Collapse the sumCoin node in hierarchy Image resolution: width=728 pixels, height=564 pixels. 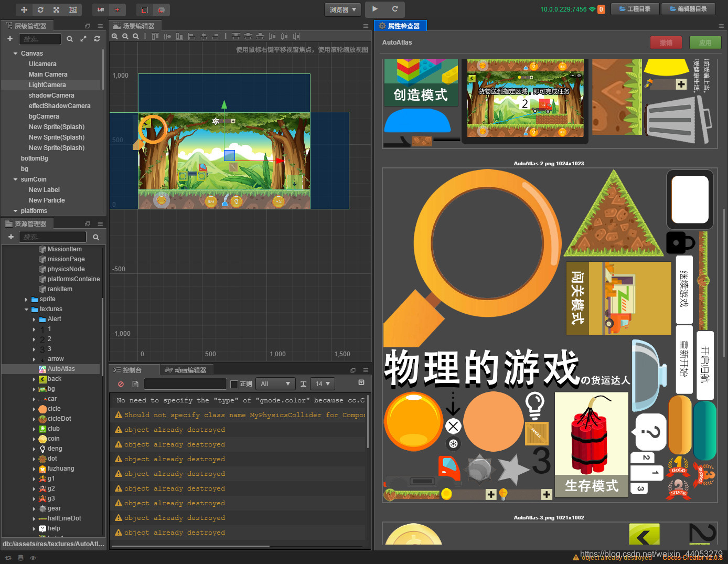pos(16,179)
